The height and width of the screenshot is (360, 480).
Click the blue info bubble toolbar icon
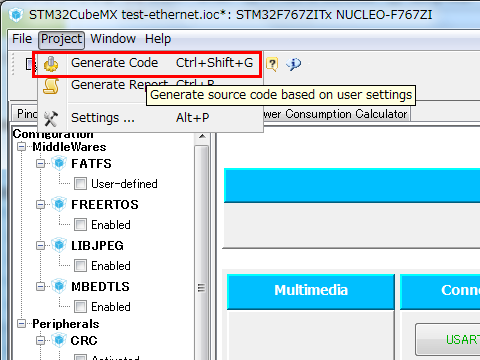coord(294,64)
